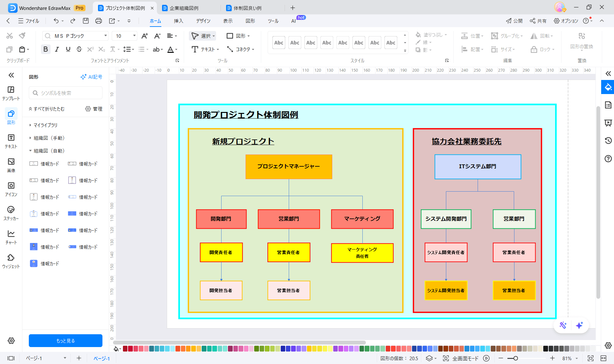614x364 pixels.
Task: Open テンプレート panel in left sidebar
Action: pyautogui.click(x=11, y=93)
